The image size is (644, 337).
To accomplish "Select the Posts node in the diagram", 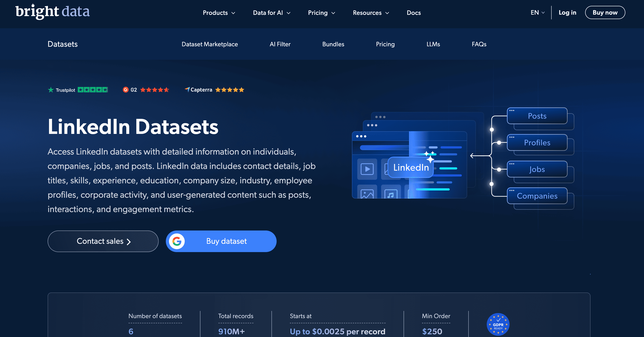I will coord(537,116).
